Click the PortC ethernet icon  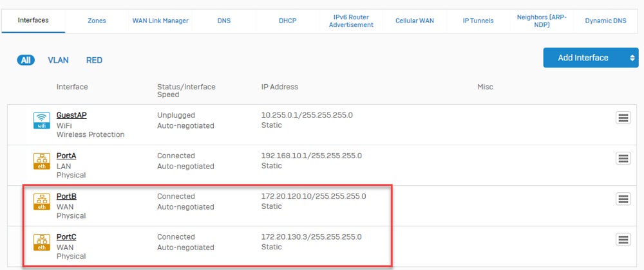point(42,242)
